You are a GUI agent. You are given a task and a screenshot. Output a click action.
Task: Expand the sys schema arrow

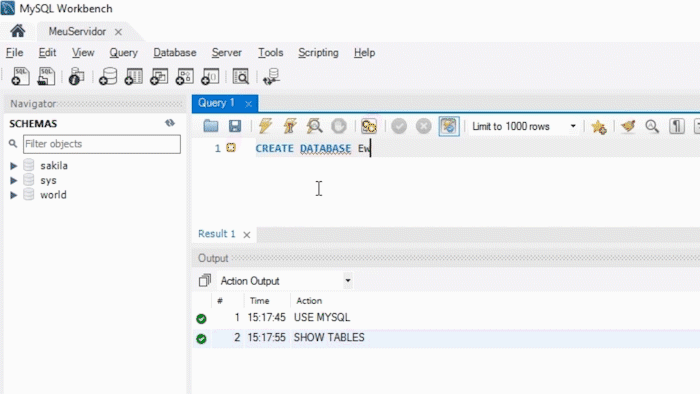(13, 181)
